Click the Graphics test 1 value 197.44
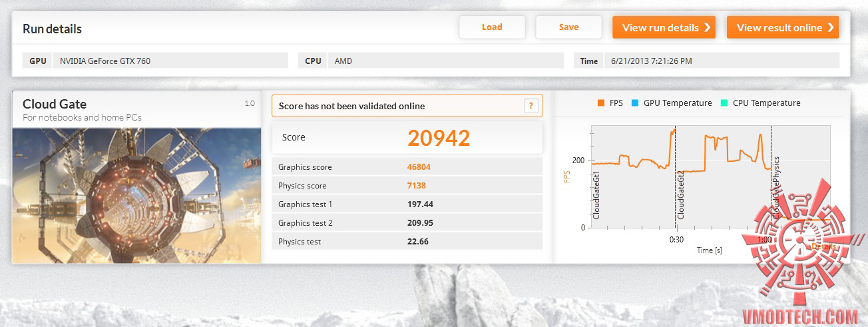The width and height of the screenshot is (868, 327). [419, 204]
